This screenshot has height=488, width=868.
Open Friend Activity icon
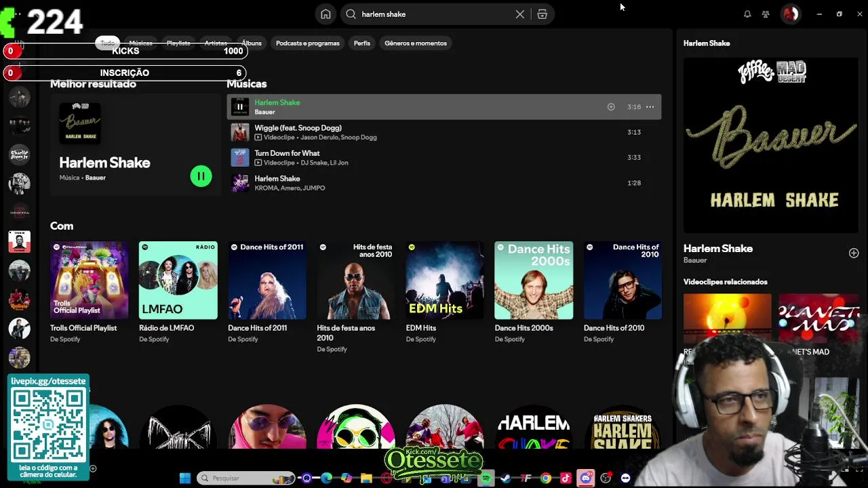coord(766,14)
